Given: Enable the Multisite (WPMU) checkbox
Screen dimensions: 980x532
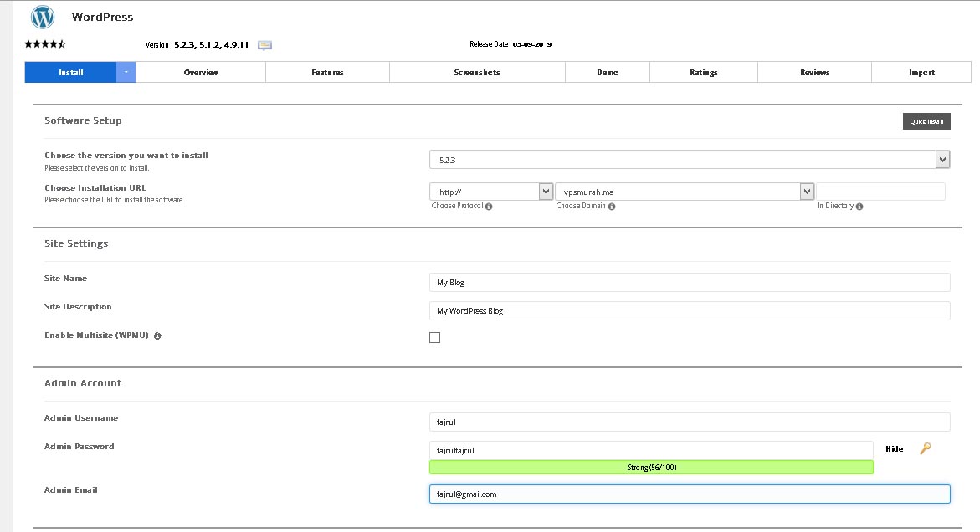Looking at the screenshot, I should coord(434,338).
